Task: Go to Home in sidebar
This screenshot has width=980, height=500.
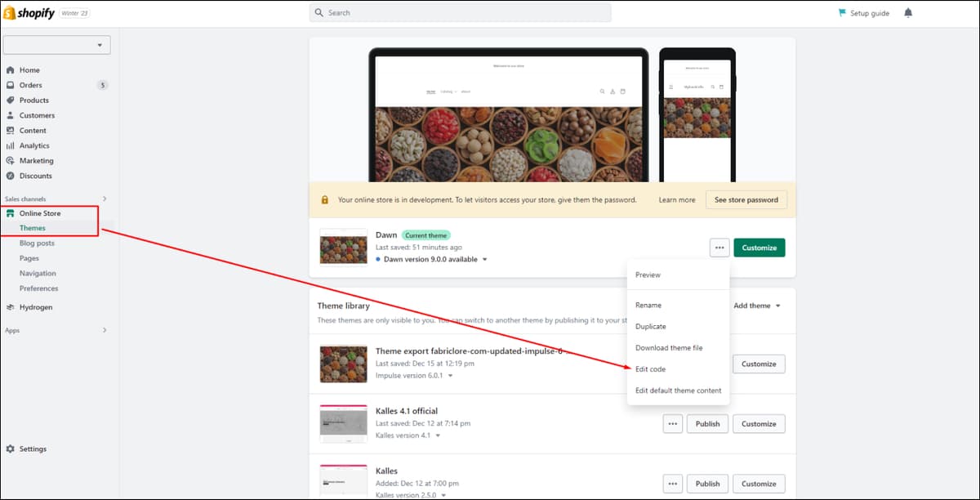Action: tap(29, 70)
